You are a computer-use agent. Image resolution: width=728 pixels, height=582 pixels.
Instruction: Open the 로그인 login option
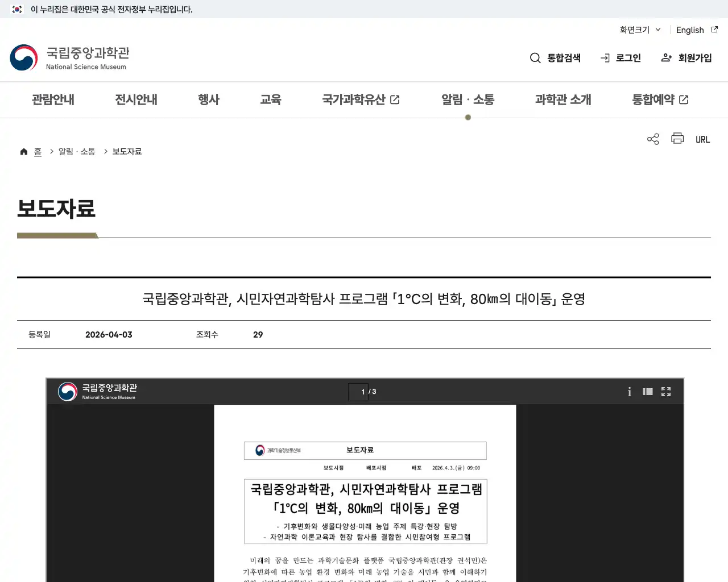(621, 57)
